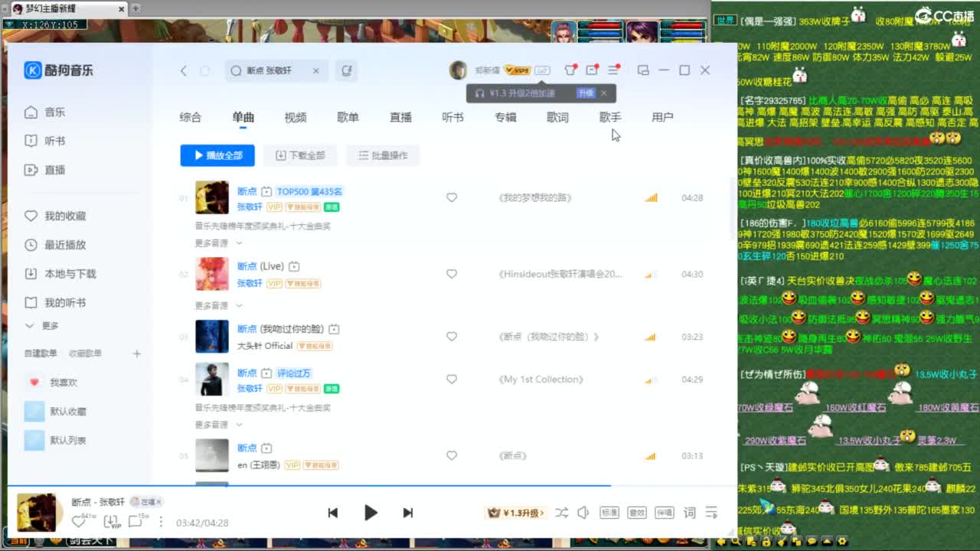Skip to the next track
The width and height of the screenshot is (980, 551).
click(x=408, y=513)
